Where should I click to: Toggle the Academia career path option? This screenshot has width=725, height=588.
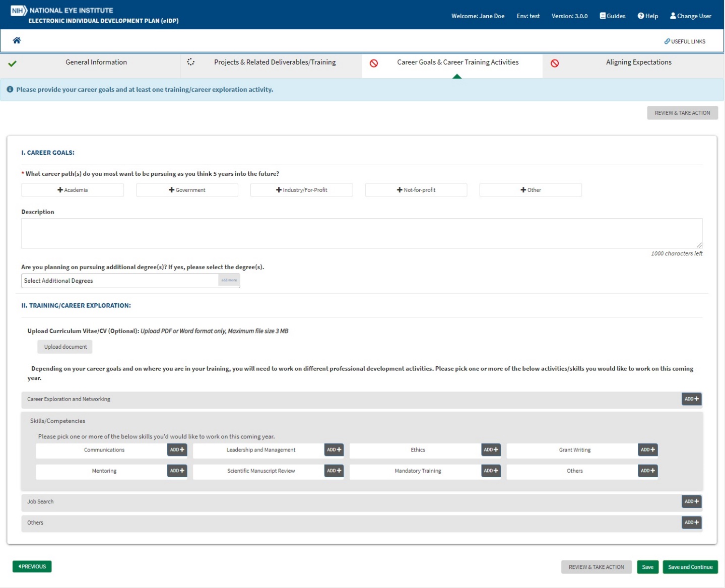[73, 190]
